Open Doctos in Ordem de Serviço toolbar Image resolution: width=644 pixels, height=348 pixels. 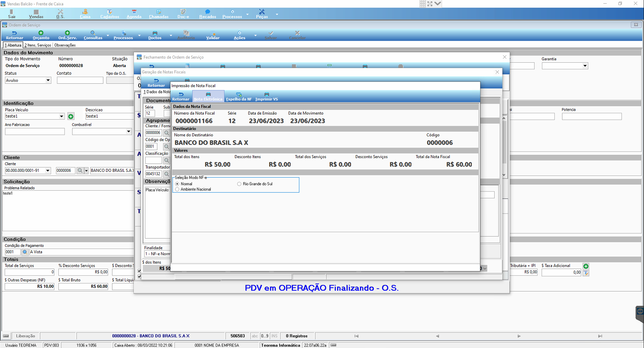[155, 35]
